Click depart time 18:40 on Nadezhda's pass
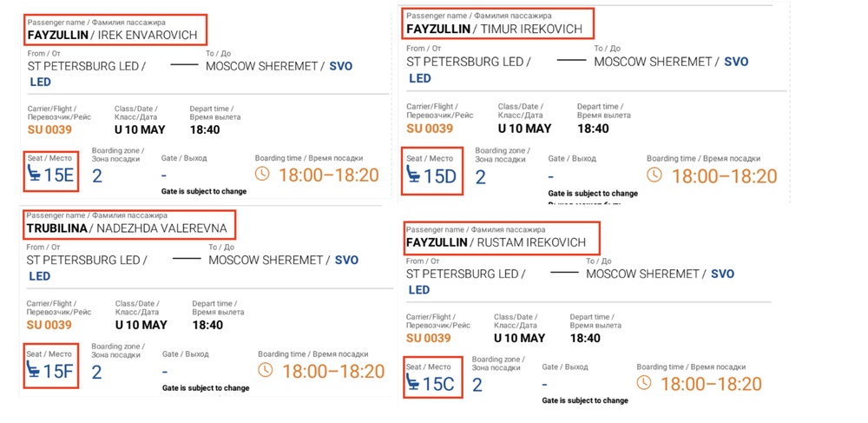 (x=207, y=325)
